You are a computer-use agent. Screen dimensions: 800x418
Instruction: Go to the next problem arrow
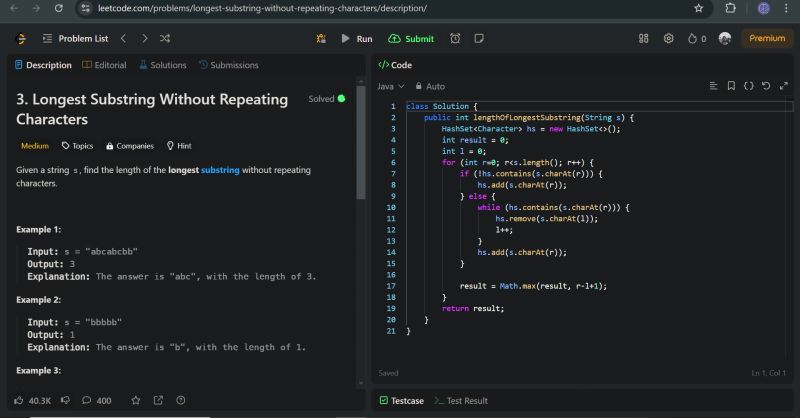[145, 38]
